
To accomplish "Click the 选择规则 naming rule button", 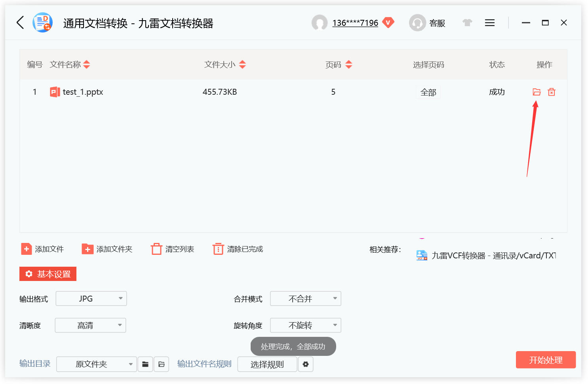I will 267,364.
